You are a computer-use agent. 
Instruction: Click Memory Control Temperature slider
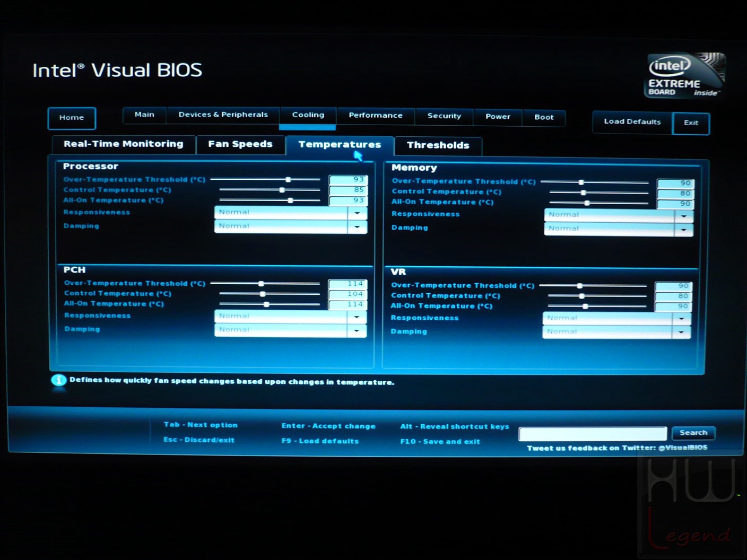click(x=598, y=193)
